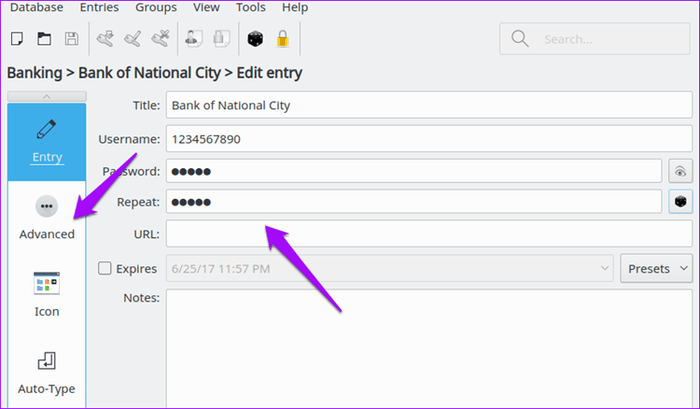
Task: Click the Title field
Action: pyautogui.click(x=429, y=105)
